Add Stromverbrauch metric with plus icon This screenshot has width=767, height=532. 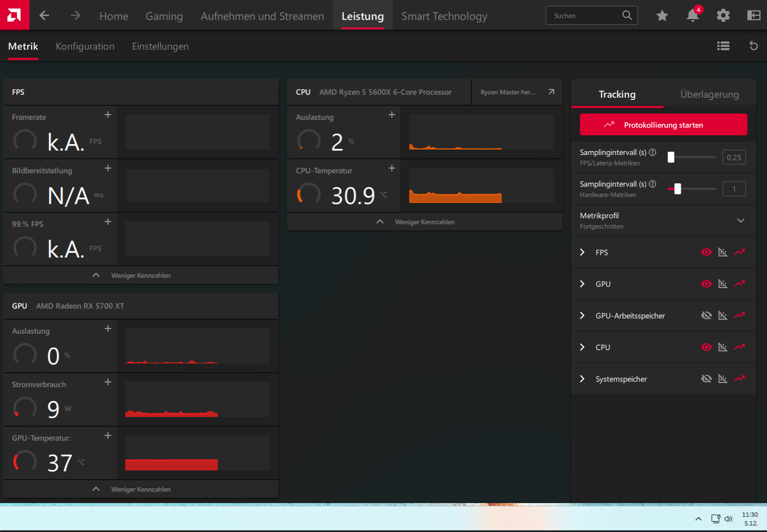[x=108, y=382]
